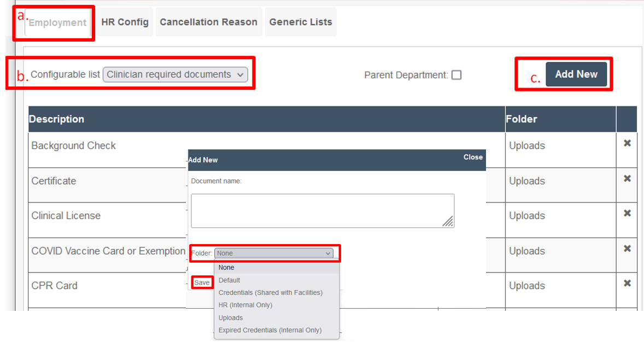644x347 pixels.
Task: Open the Cancellation Reason tab
Action: click(x=209, y=22)
